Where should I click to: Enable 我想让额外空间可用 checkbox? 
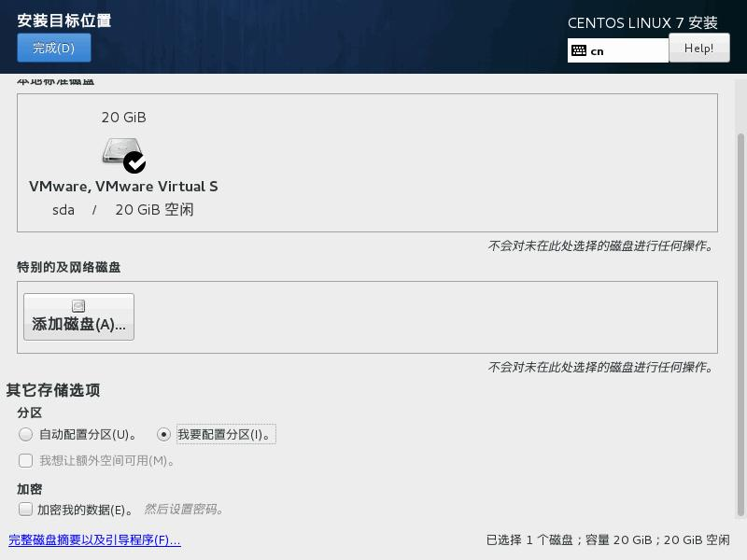pyautogui.click(x=25, y=460)
